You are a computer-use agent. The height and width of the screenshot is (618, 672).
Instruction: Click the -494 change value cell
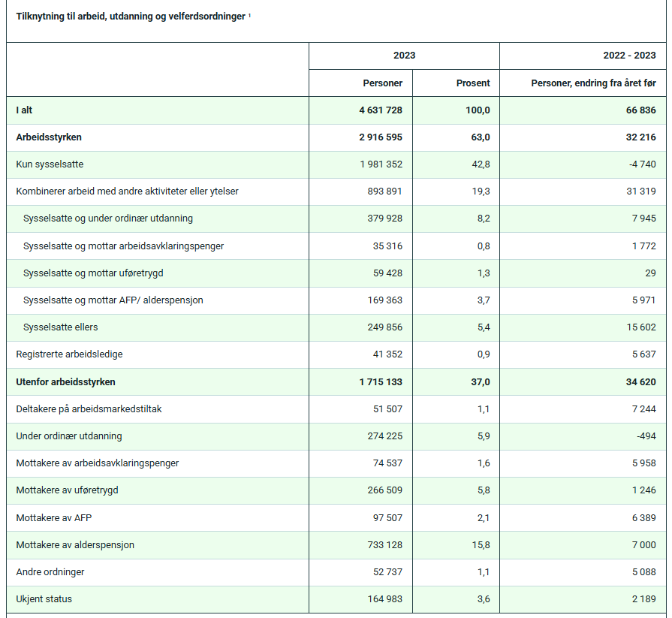pos(583,436)
